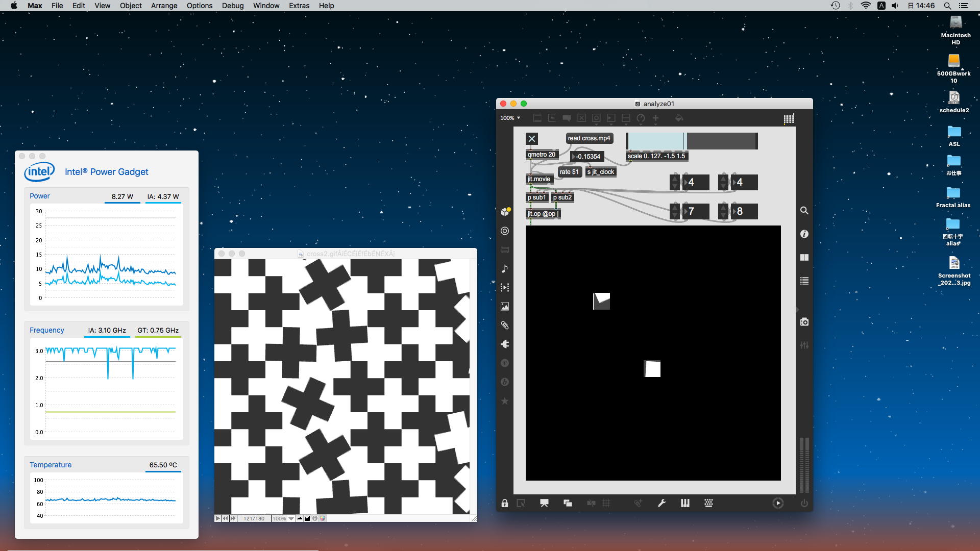Open the patcher inspector info icon
Image resolution: width=980 pixels, height=551 pixels.
[x=804, y=234]
